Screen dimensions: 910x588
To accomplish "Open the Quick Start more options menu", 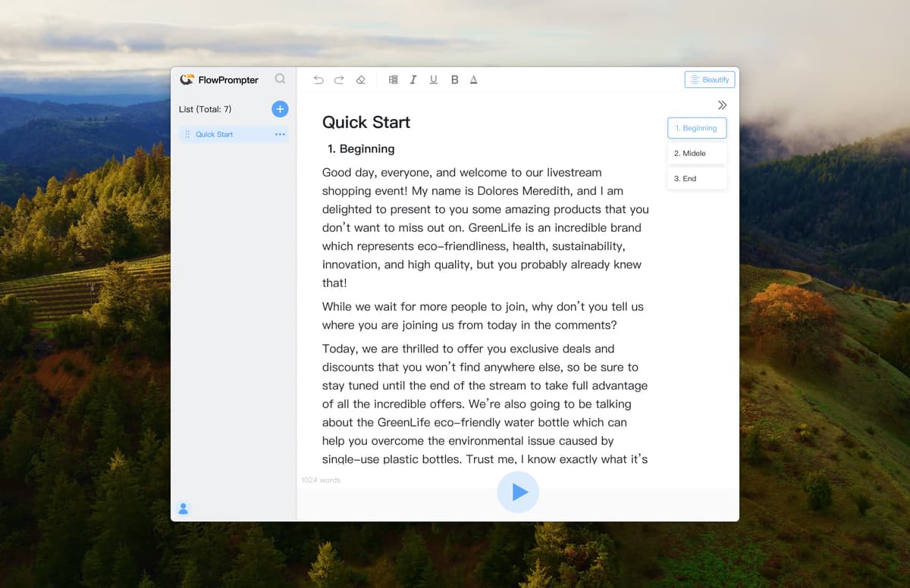I will pyautogui.click(x=279, y=134).
